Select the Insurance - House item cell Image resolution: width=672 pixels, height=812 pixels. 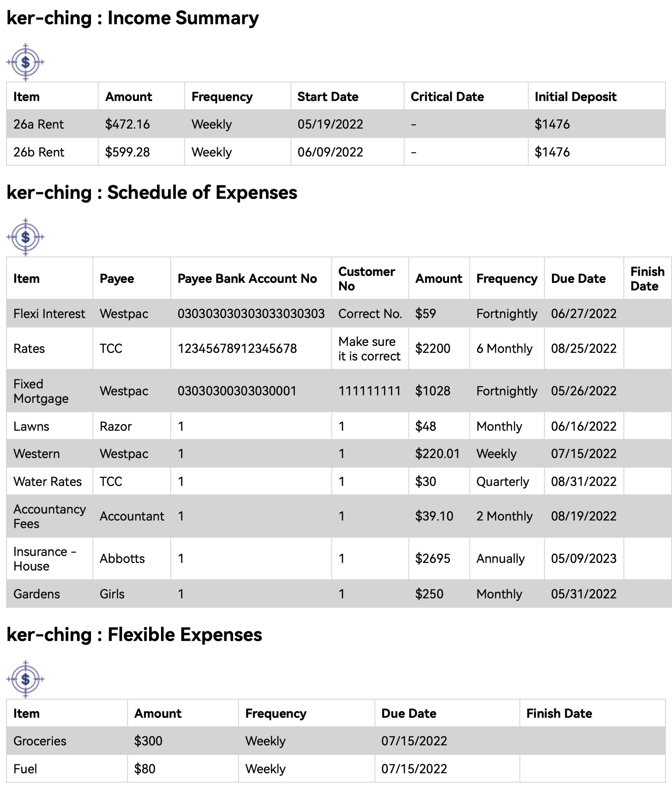pos(49,559)
